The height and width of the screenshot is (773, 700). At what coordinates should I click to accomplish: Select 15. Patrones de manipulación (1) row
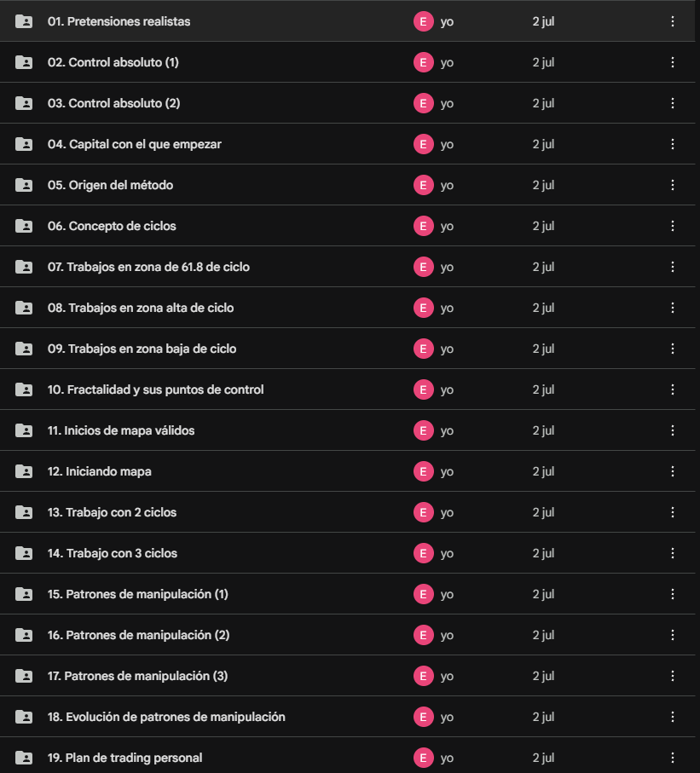point(347,594)
